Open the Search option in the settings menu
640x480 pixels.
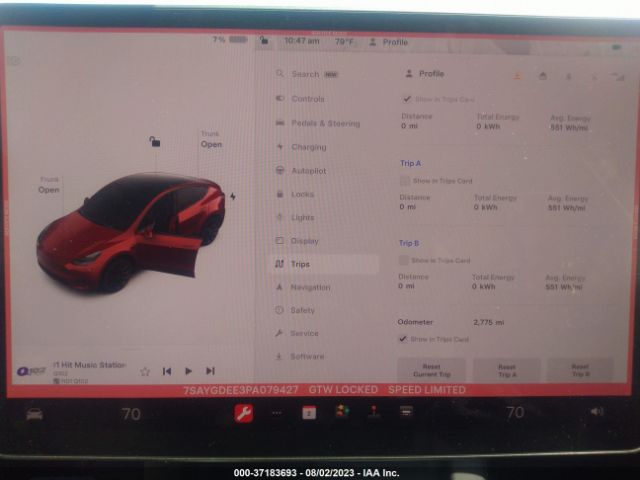click(307, 74)
